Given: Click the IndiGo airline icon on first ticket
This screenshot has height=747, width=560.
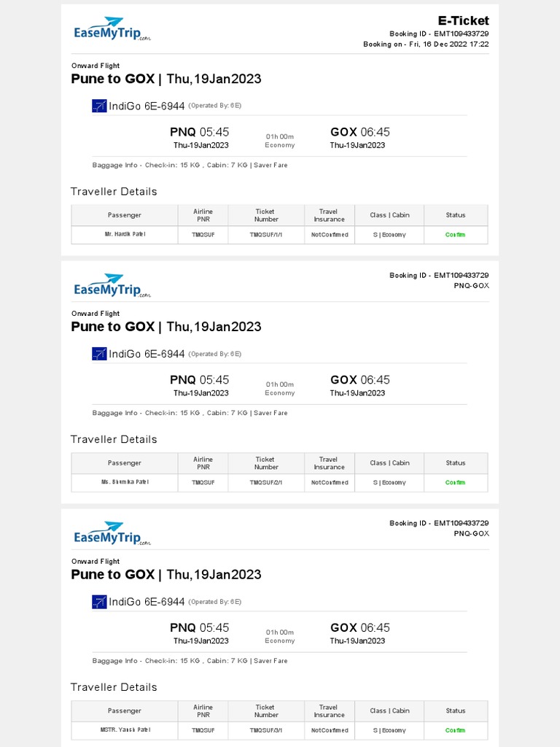Looking at the screenshot, I should pos(99,106).
